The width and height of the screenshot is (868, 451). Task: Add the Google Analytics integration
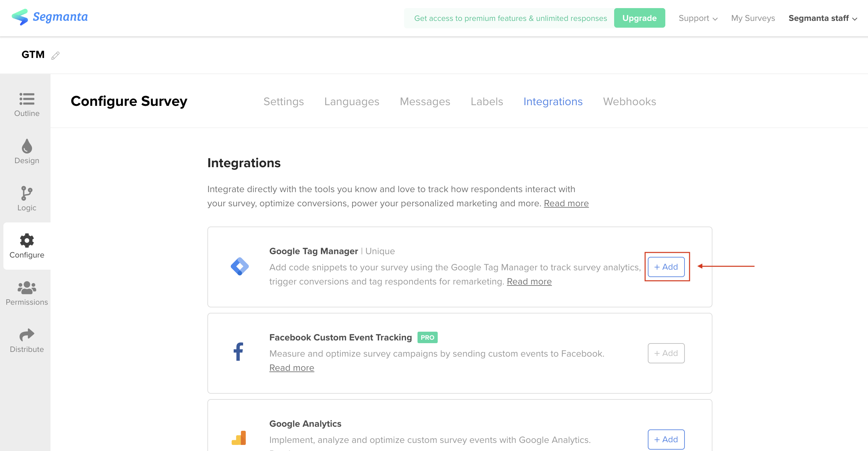pyautogui.click(x=666, y=440)
